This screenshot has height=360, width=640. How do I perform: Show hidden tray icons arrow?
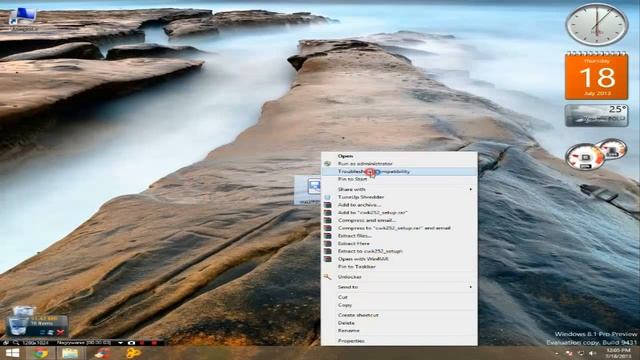pos(557,353)
